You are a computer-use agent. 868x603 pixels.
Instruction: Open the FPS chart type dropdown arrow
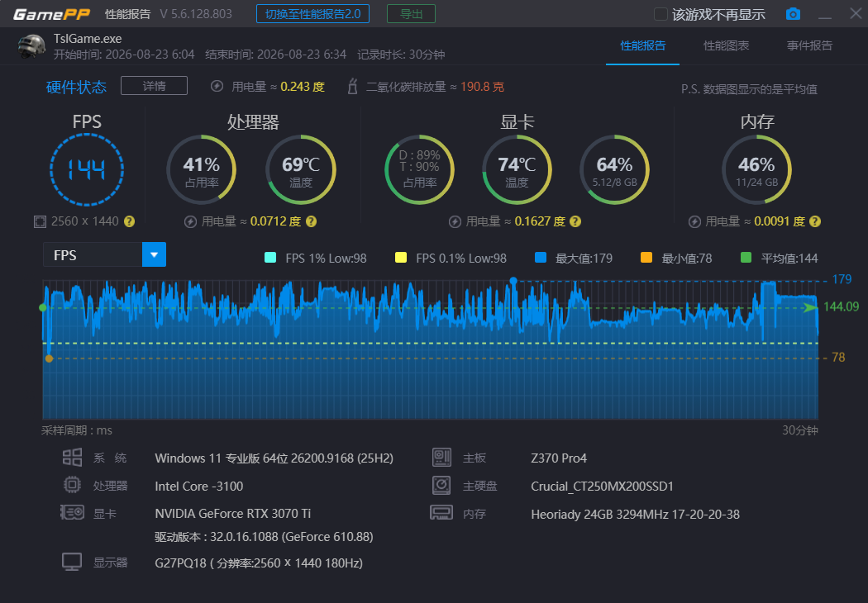pos(154,254)
